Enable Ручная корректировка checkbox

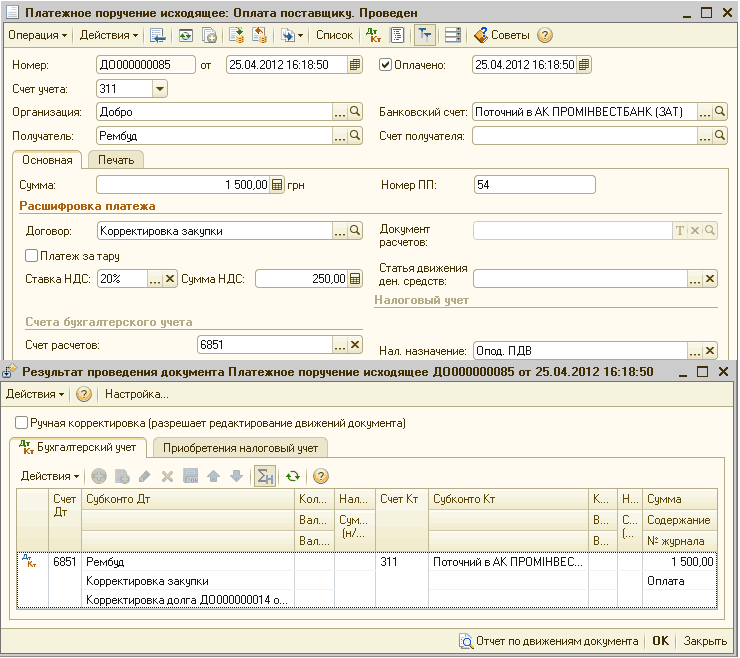[x=22, y=423]
